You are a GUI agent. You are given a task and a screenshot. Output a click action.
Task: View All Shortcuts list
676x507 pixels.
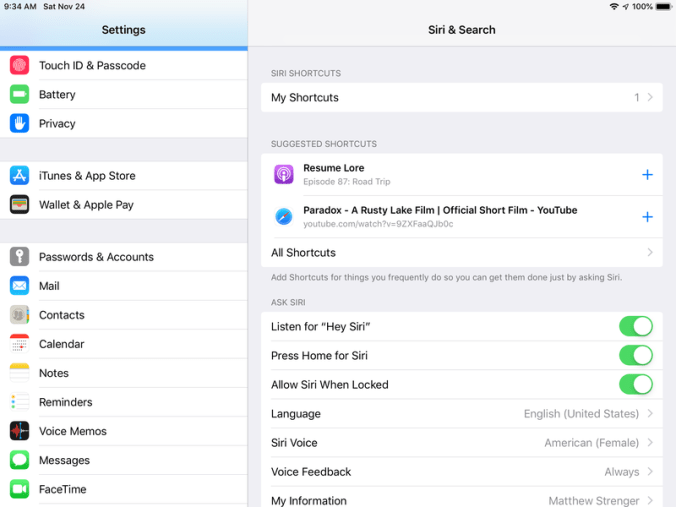[461, 252]
